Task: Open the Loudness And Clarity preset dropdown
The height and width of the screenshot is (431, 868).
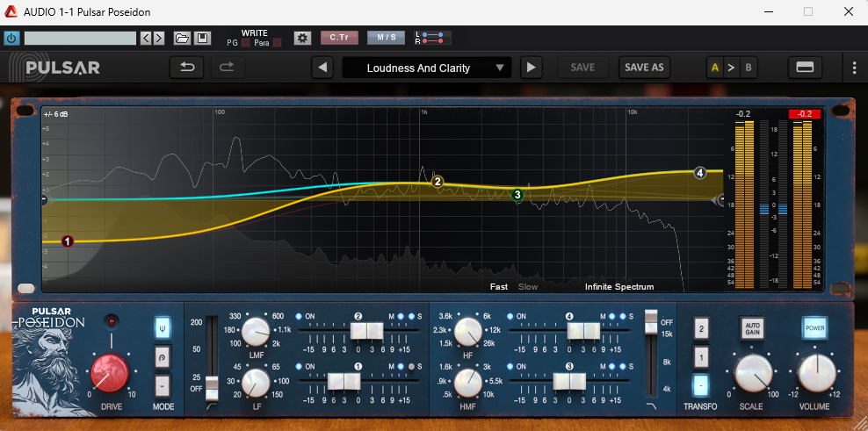Action: click(x=427, y=68)
